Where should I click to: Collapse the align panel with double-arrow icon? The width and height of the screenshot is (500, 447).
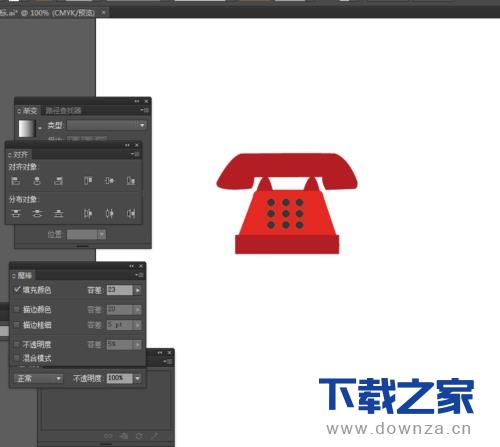[x=127, y=145]
